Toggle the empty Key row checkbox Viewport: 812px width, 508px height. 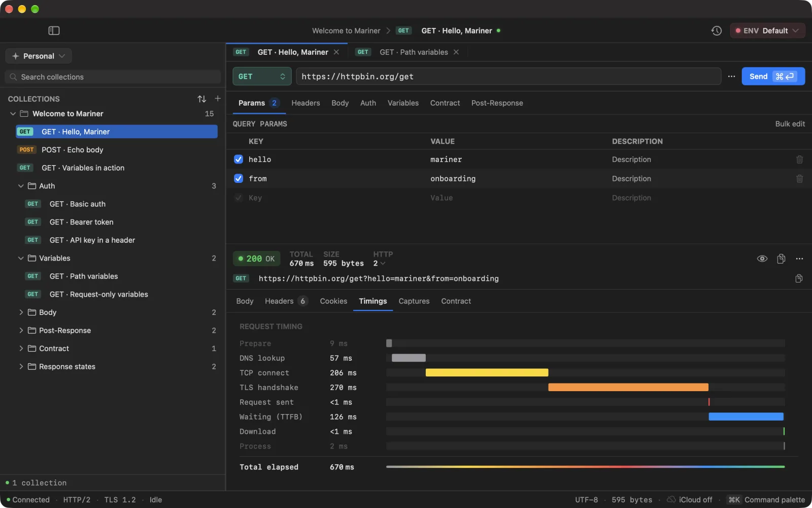tap(239, 198)
